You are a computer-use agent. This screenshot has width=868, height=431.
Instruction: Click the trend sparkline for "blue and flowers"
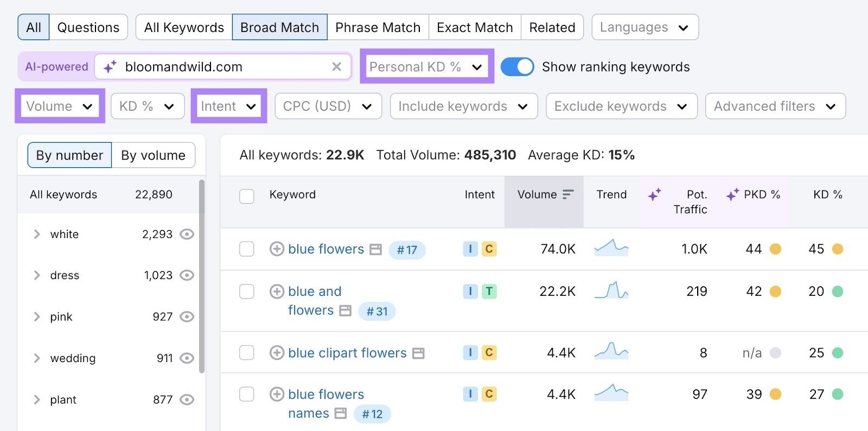[611, 291]
